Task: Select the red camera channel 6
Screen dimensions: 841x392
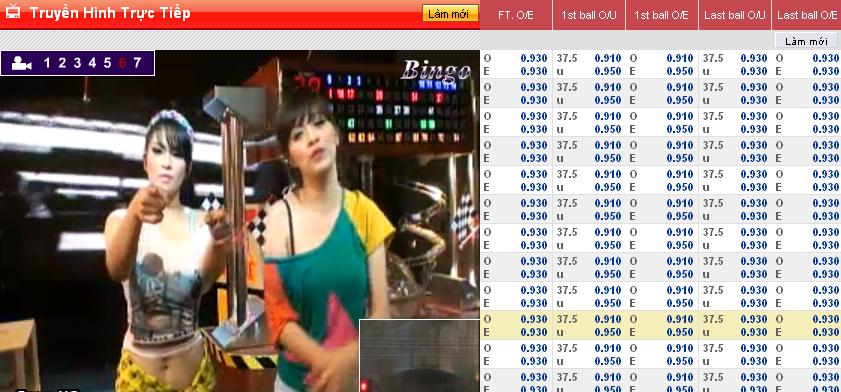Action: [122, 63]
